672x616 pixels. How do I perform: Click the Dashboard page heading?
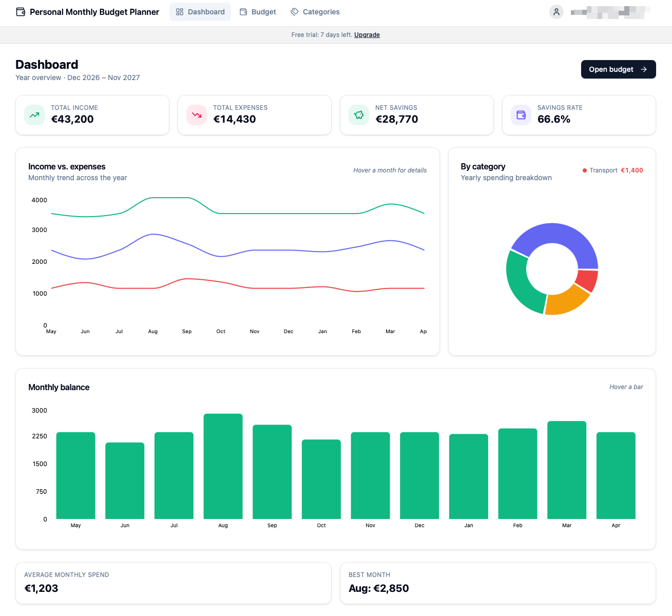(x=47, y=65)
